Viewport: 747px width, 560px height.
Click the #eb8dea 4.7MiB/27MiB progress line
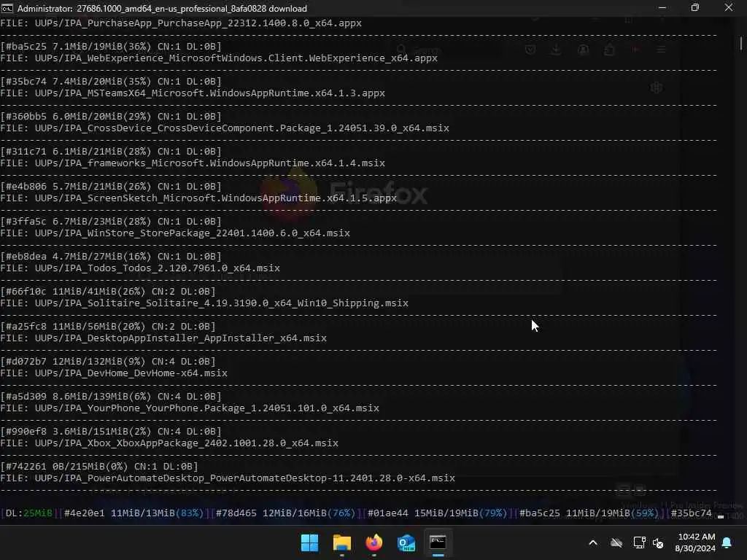point(111,256)
